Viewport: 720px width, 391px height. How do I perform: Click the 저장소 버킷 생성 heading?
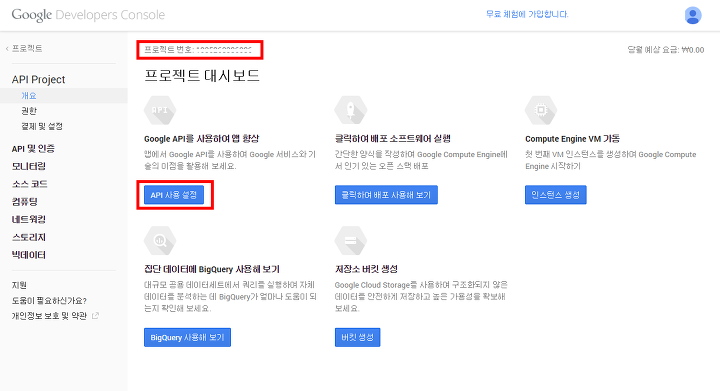(366, 269)
